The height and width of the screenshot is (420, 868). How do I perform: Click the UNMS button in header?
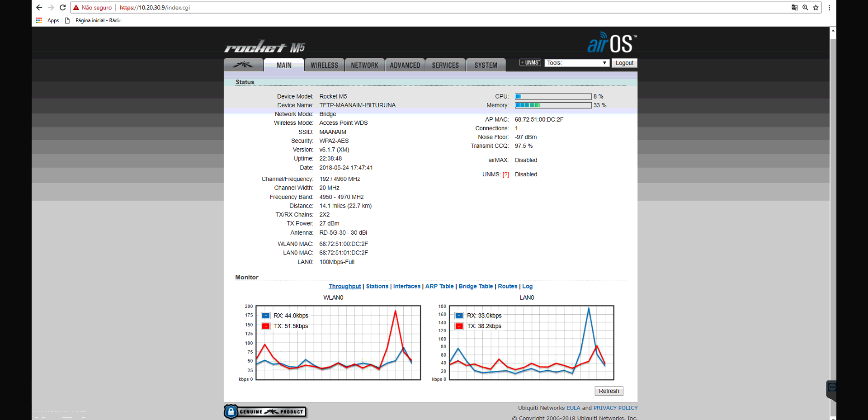tap(530, 63)
